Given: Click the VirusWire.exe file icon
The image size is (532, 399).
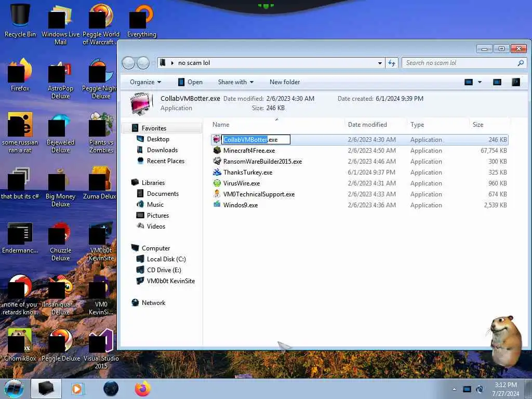Looking at the screenshot, I should (217, 183).
